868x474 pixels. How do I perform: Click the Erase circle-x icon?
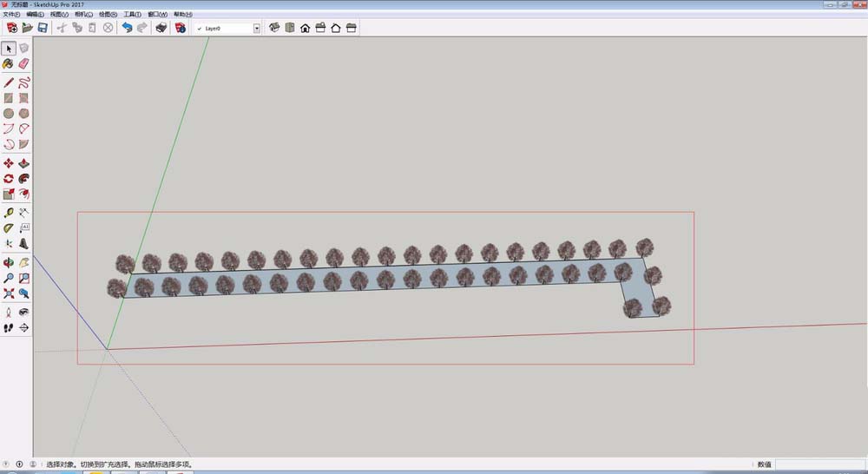pyautogui.click(x=108, y=28)
